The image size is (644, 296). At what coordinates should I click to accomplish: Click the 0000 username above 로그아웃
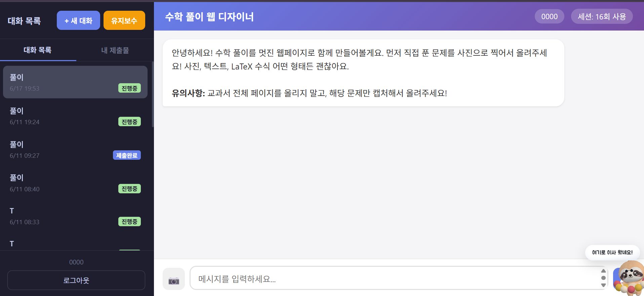(76, 262)
